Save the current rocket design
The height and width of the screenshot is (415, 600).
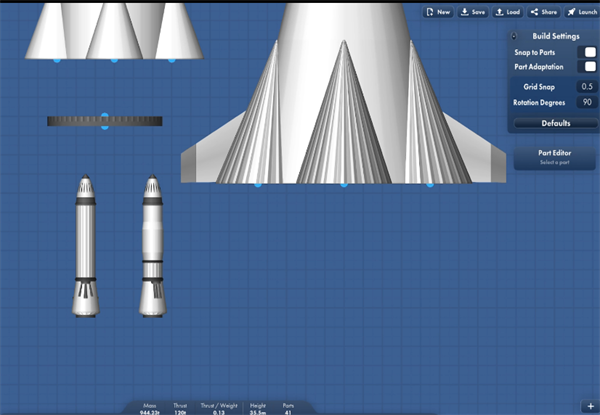click(x=472, y=12)
